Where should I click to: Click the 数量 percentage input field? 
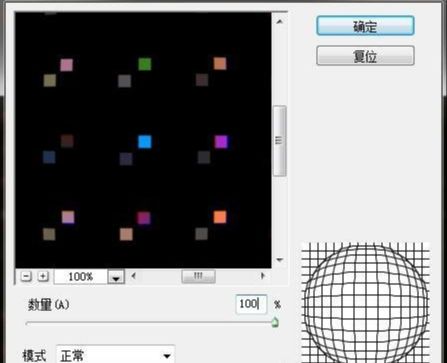251,304
